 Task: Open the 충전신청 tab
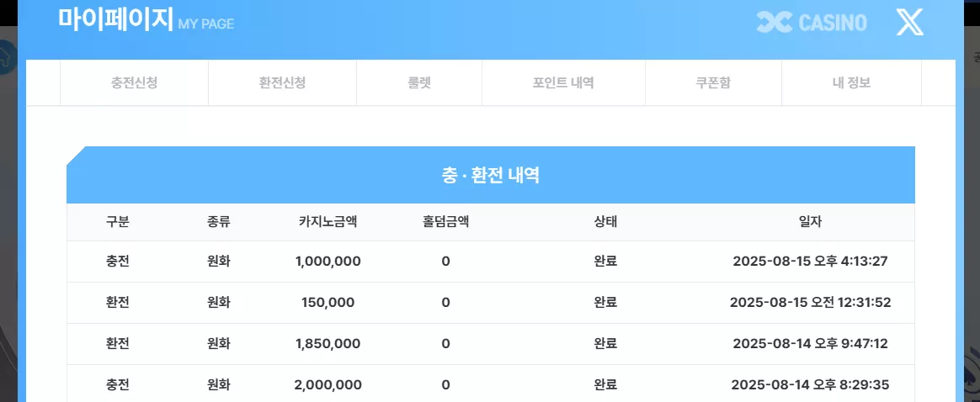(x=134, y=83)
